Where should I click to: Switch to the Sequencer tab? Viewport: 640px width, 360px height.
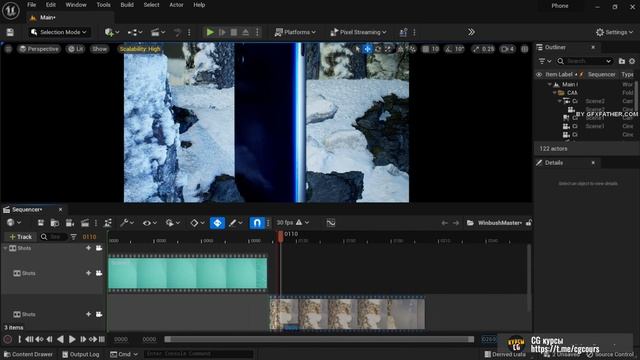tap(27, 210)
